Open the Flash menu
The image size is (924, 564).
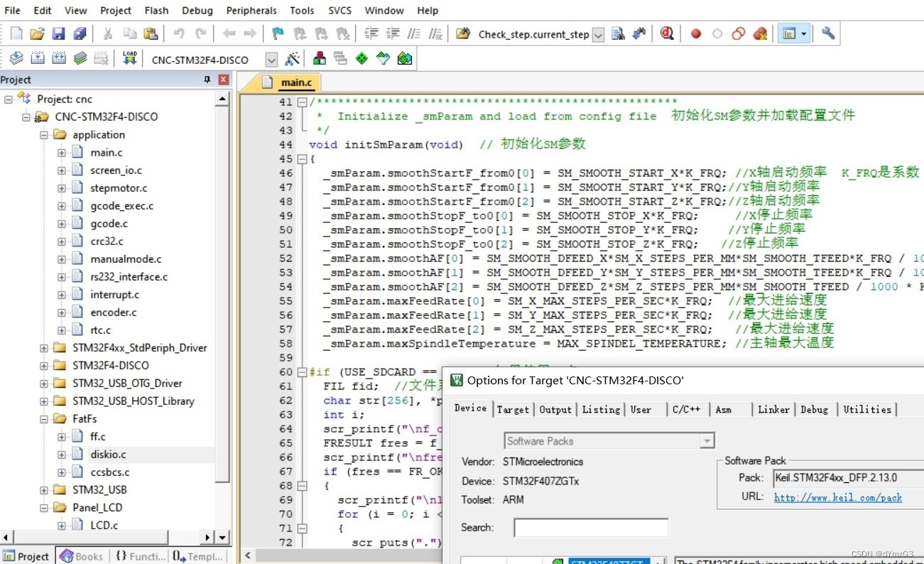point(156,11)
